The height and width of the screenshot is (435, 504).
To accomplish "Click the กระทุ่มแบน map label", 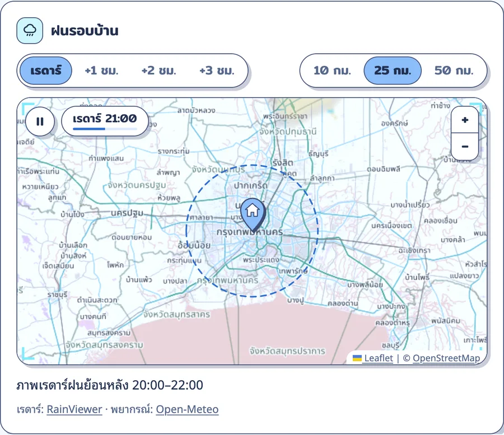I will pyautogui.click(x=184, y=260).
